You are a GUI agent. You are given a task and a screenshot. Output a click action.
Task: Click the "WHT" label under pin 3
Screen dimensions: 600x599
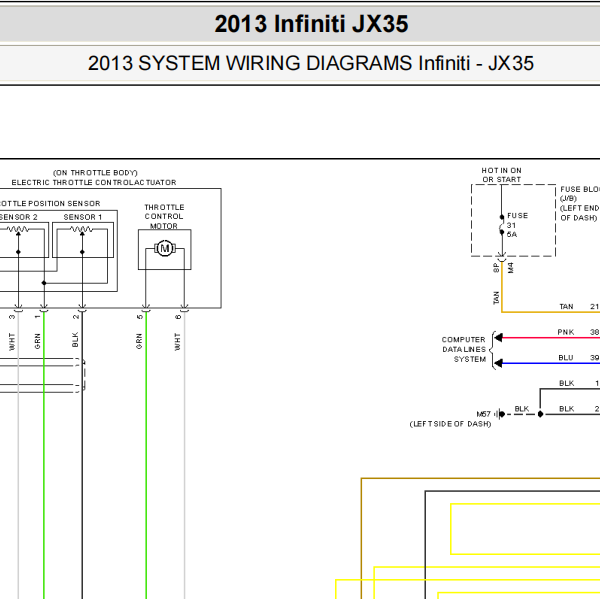(x=12, y=341)
